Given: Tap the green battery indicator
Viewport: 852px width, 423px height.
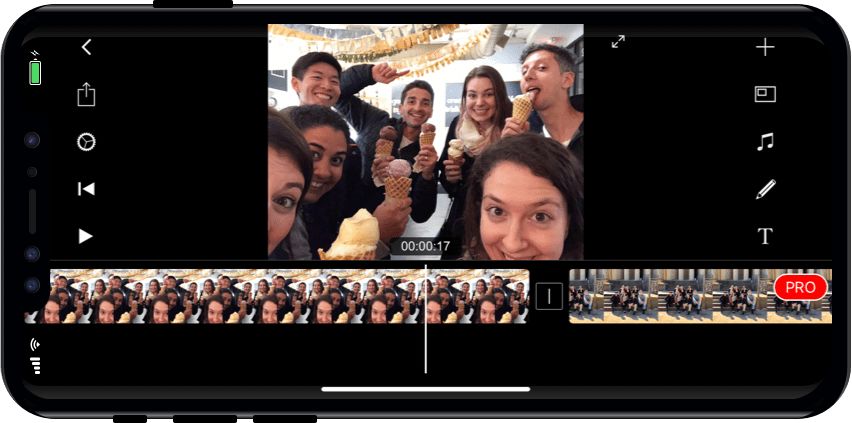Looking at the screenshot, I should click(x=35, y=72).
